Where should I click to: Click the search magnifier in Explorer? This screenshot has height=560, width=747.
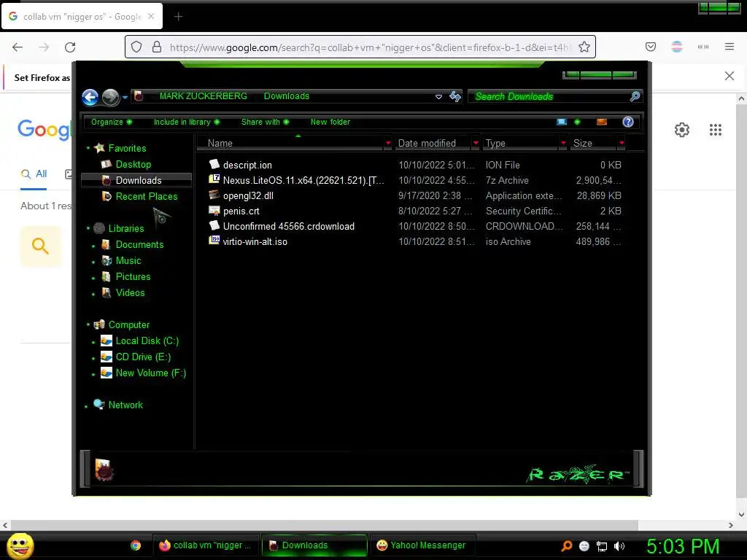coord(635,97)
